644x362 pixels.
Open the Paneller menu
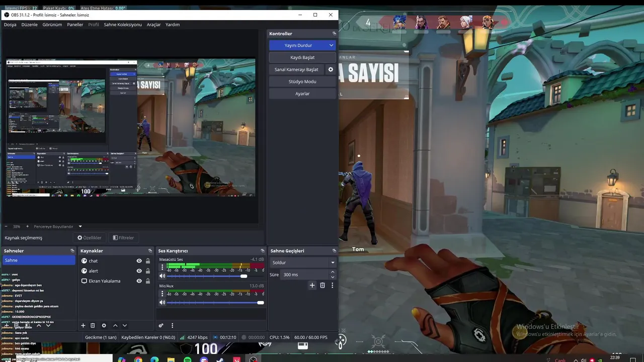click(75, 25)
